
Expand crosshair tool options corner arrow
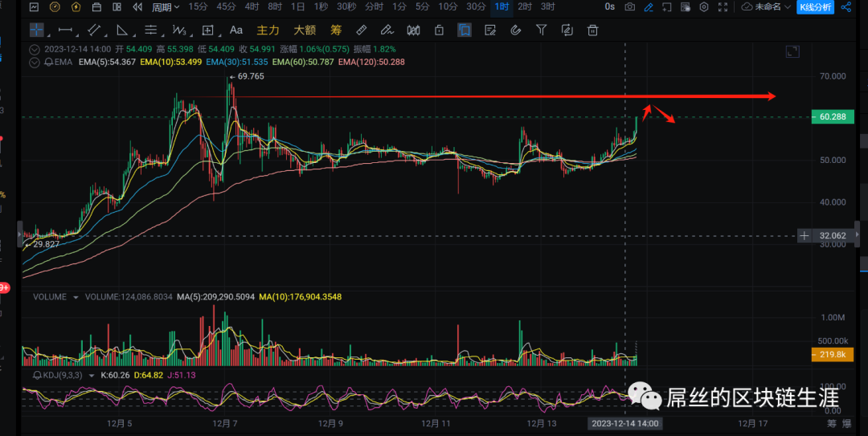pos(49,35)
